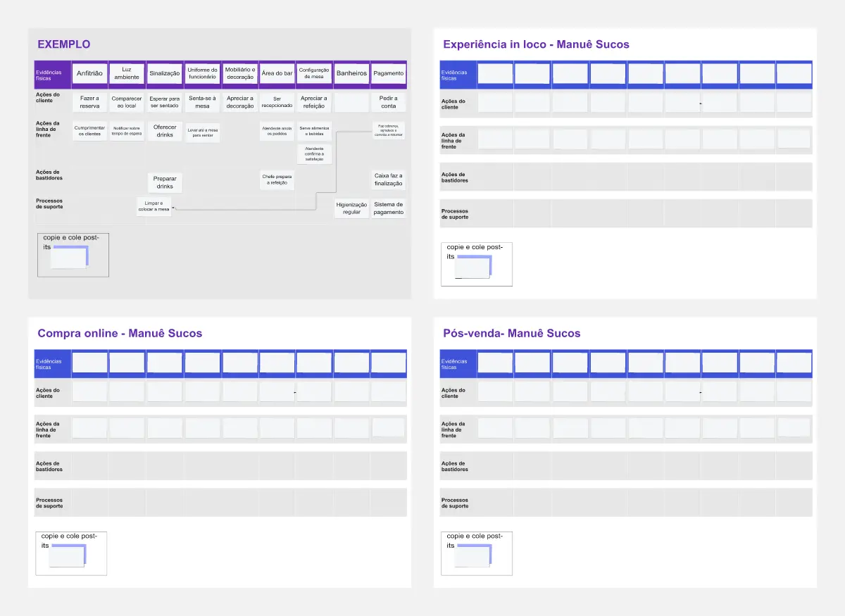The image size is (845, 616).
Task: Select the Fazer a reserva note
Action: point(89,102)
